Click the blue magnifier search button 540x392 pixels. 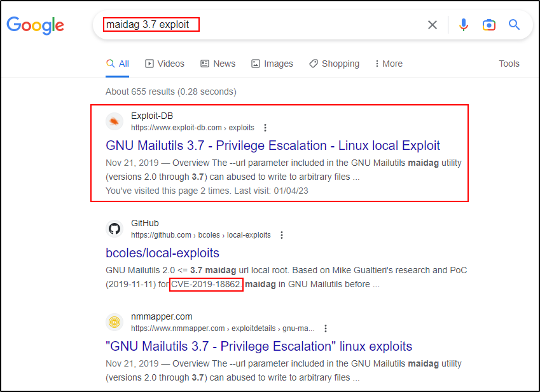(x=514, y=25)
